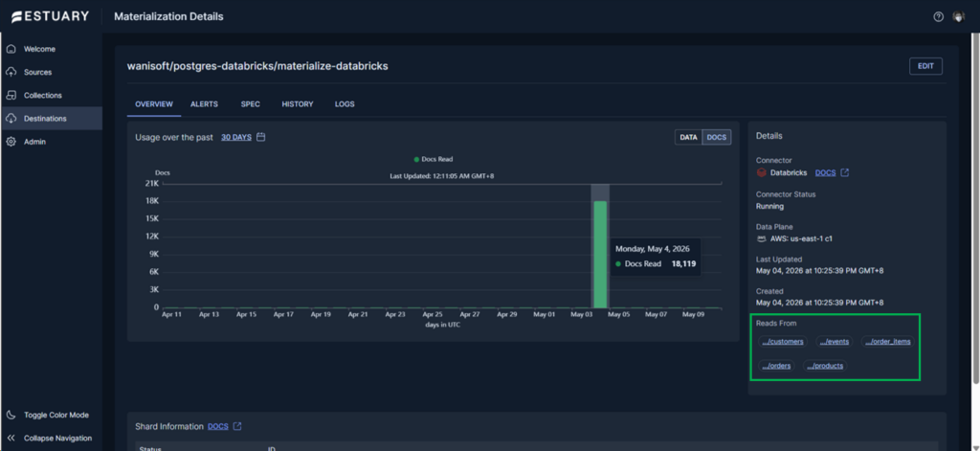This screenshot has width=980, height=451.
Task: Click the moon icon for color mode
Action: pos(11,415)
